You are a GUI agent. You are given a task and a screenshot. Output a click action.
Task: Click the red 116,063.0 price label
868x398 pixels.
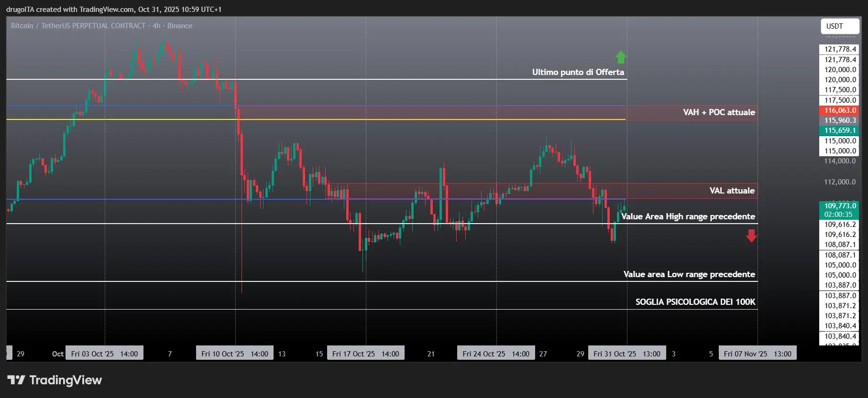(x=839, y=110)
